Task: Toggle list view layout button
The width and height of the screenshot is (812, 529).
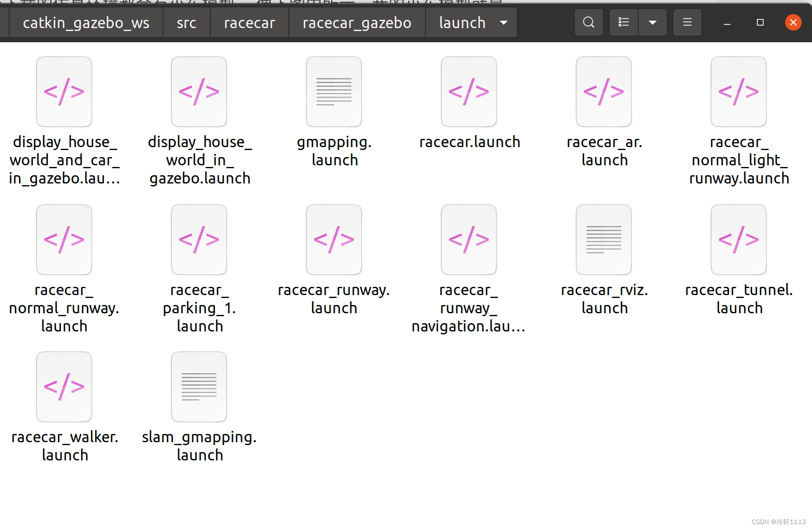Action: click(x=623, y=22)
